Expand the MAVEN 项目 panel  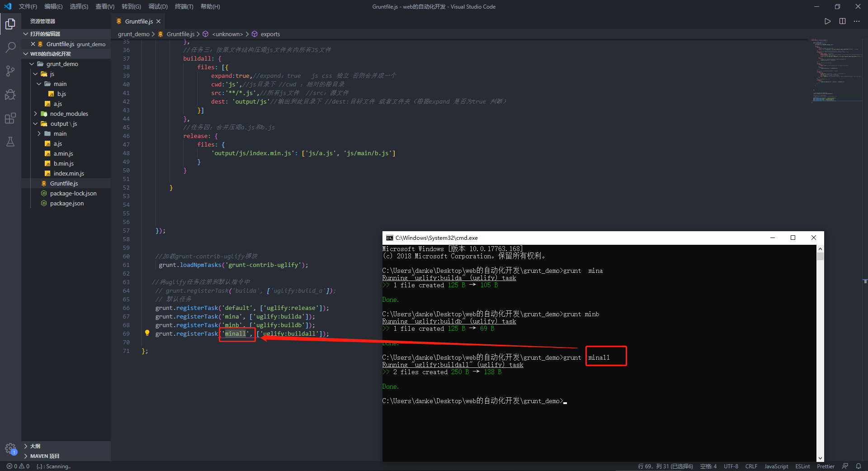(66, 456)
